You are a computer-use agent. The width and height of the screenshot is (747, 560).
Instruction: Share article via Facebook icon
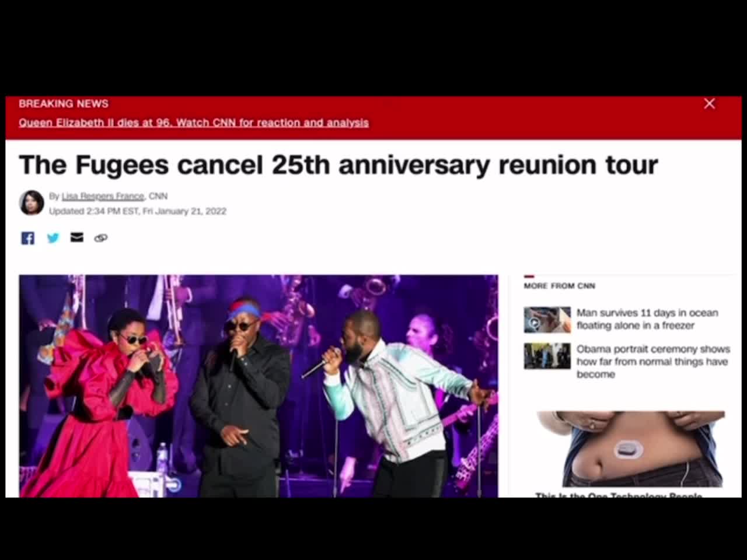tap(27, 238)
